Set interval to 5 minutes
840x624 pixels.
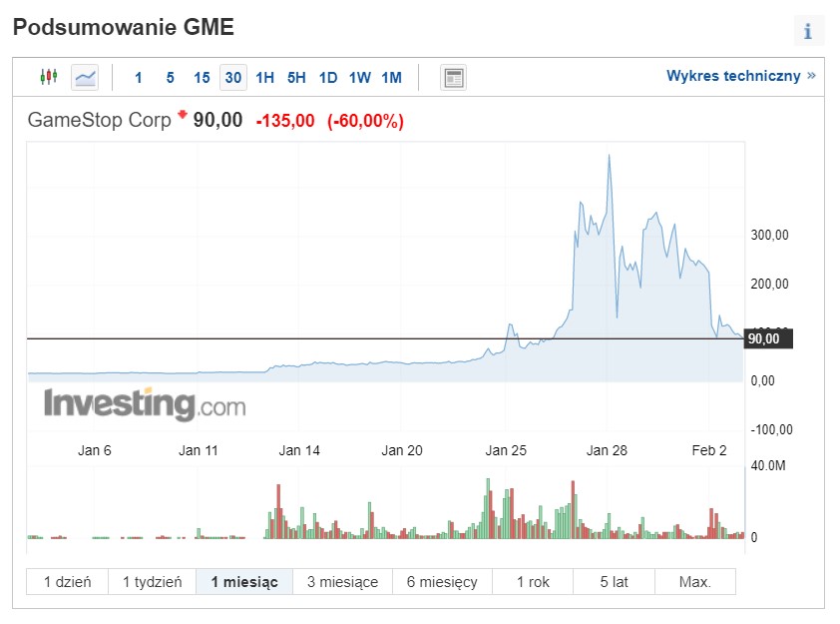170,78
